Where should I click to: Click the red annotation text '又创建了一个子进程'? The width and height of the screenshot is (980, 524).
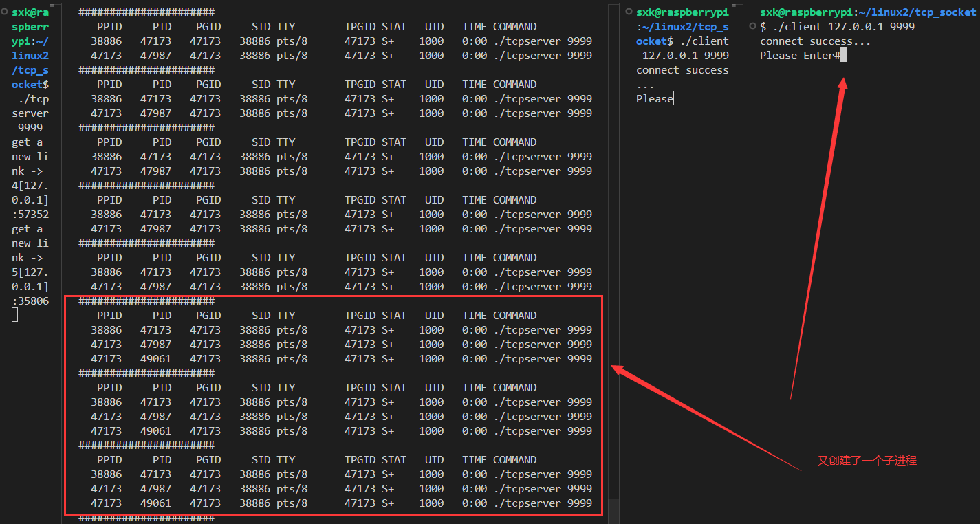867,461
